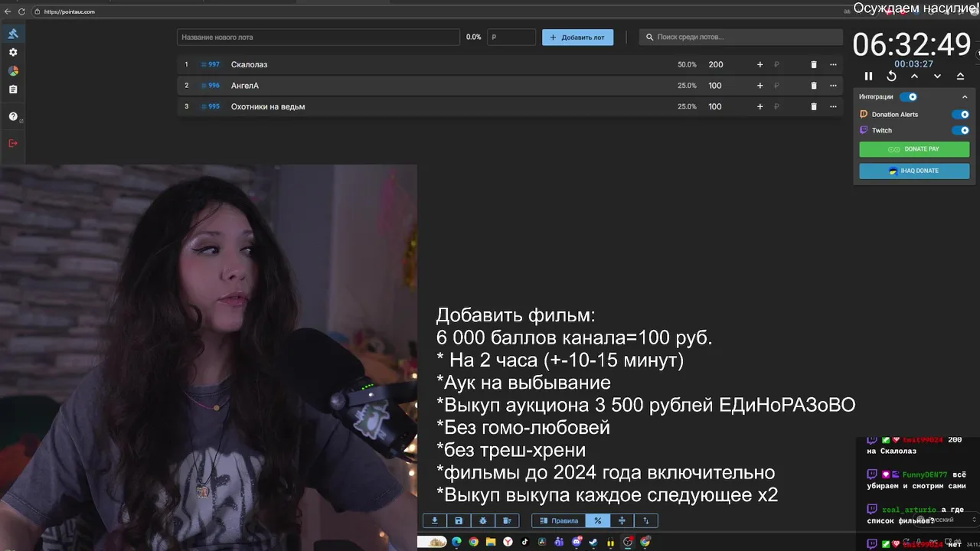Open File Explorer from the taskbar
Viewport: 980px width, 551px height.
coord(491,542)
